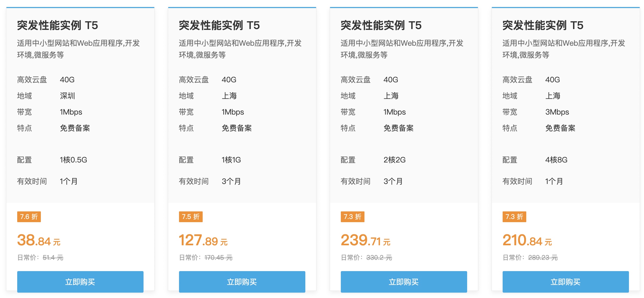Click 立即购买 on the 深圳 1核0.5G plan
The image size is (644, 298).
point(80,282)
